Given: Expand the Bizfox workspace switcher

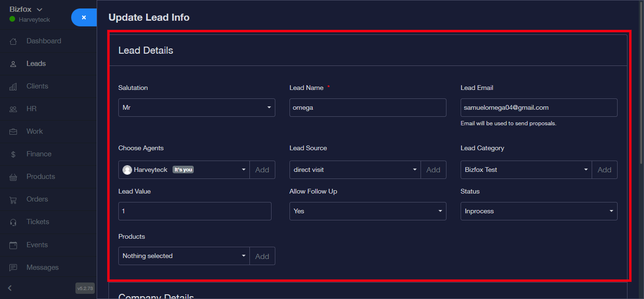Looking at the screenshot, I should coord(26,9).
